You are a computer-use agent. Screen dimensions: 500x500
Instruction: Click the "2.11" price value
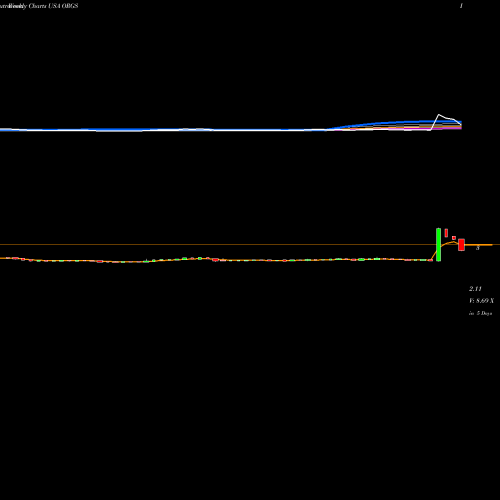[475, 289]
